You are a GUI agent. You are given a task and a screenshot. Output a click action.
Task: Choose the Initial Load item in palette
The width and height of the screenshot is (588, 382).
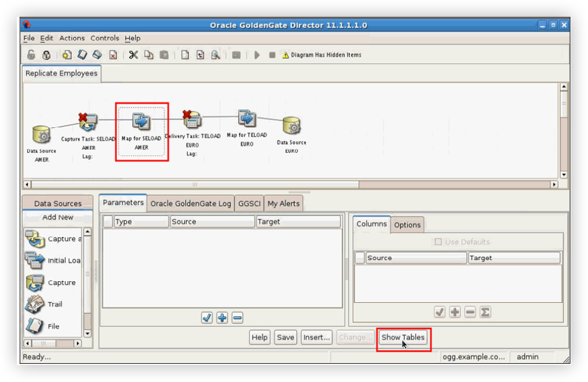point(53,261)
